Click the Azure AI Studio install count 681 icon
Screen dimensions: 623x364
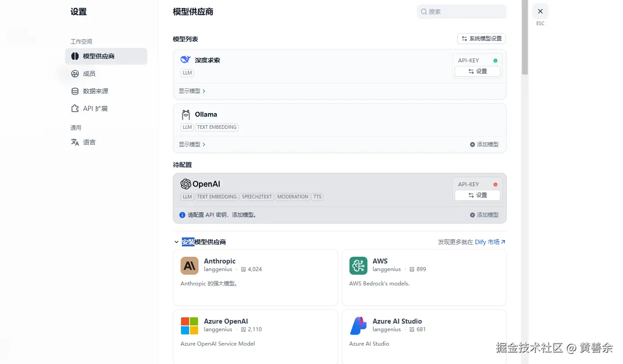click(x=412, y=329)
